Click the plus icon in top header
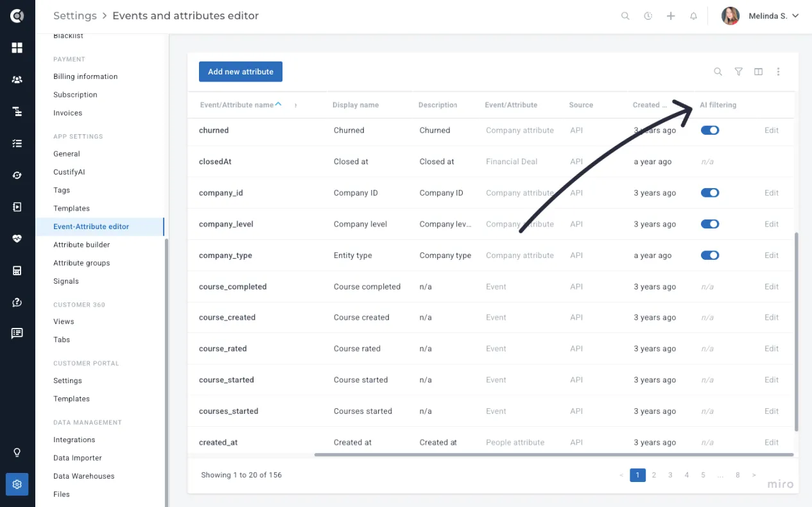Screen dimensions: 812x507 point(671,16)
